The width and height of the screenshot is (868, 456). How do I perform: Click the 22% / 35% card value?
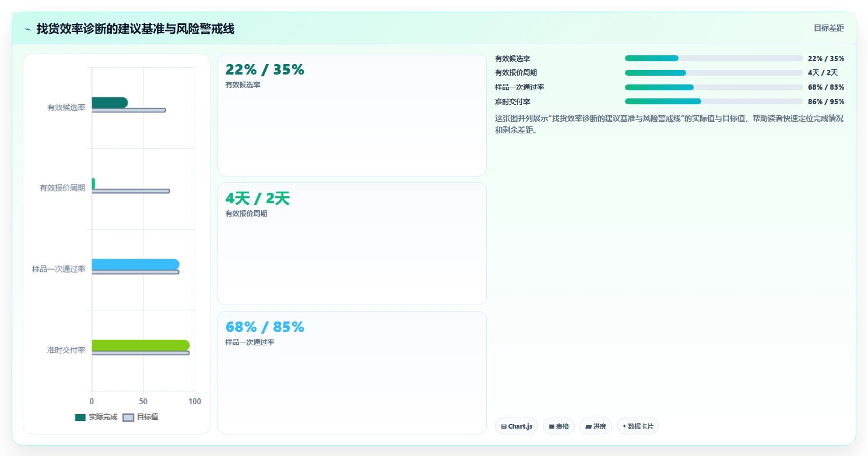(265, 70)
